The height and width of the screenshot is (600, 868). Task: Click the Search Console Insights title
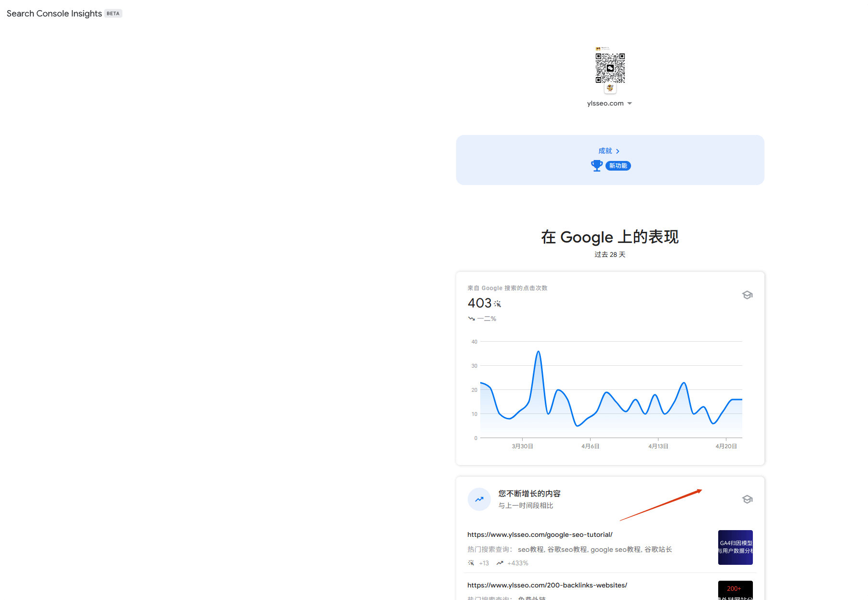click(54, 13)
